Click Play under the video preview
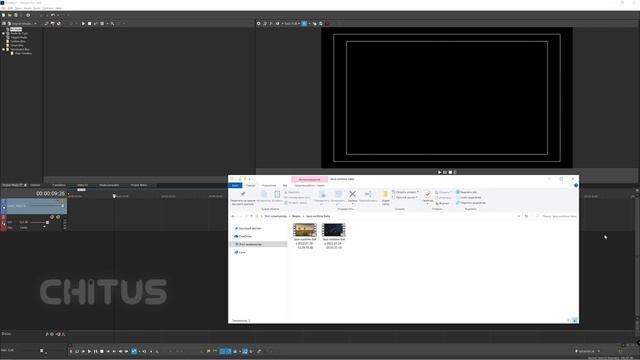 tap(440, 172)
